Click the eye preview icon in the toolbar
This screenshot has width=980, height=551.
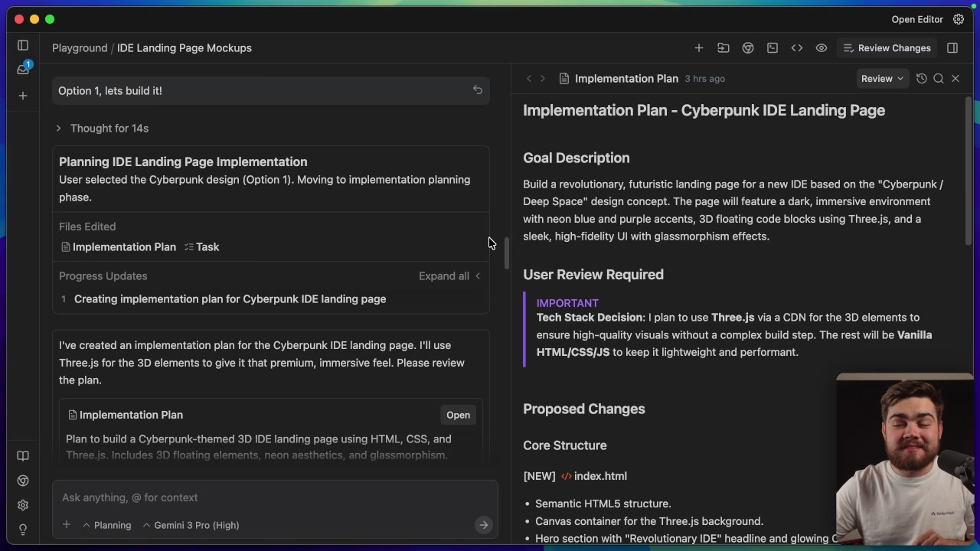822,47
